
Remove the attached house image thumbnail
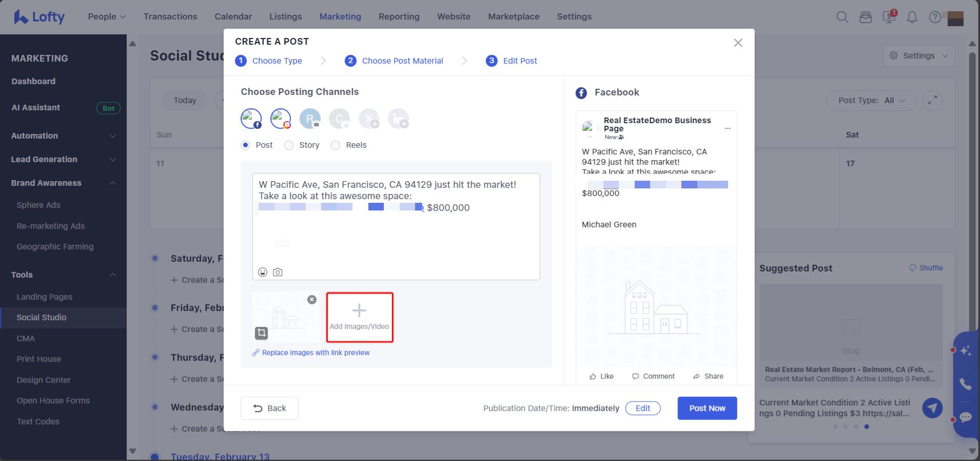pos(312,299)
